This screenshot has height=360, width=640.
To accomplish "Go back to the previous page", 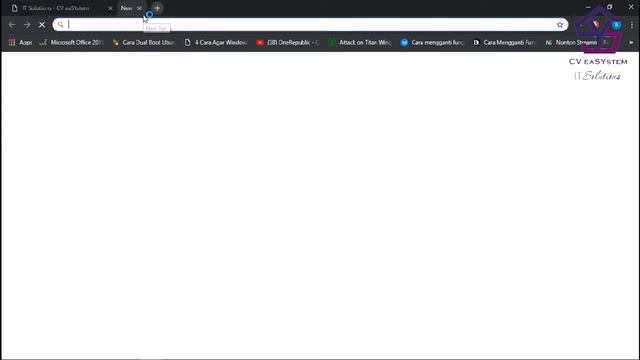I will [12, 25].
